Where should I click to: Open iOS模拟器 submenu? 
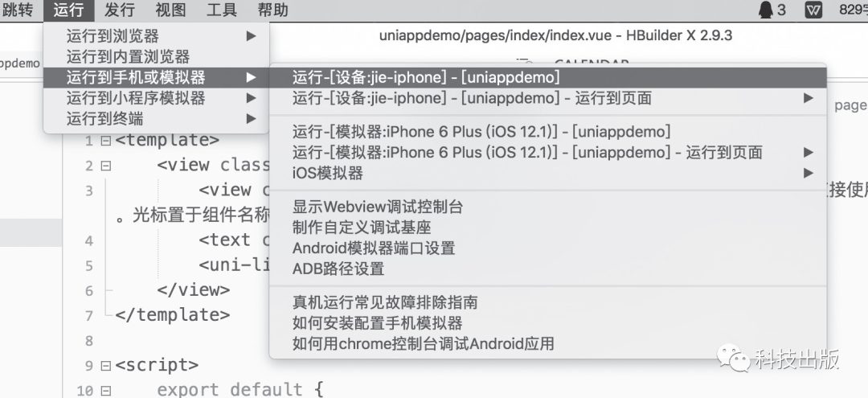[548, 173]
